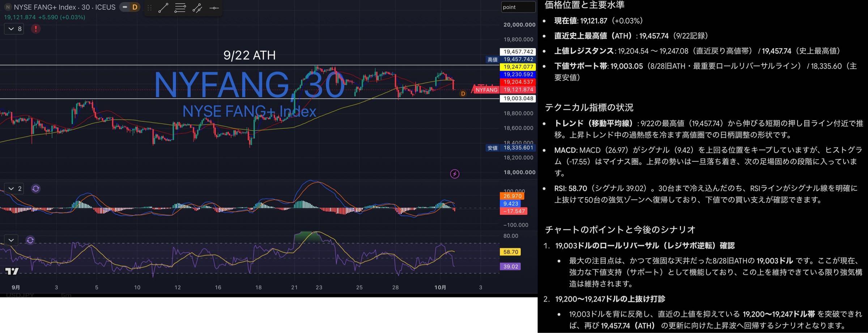Select the horizontal line drawing tool

point(214,8)
